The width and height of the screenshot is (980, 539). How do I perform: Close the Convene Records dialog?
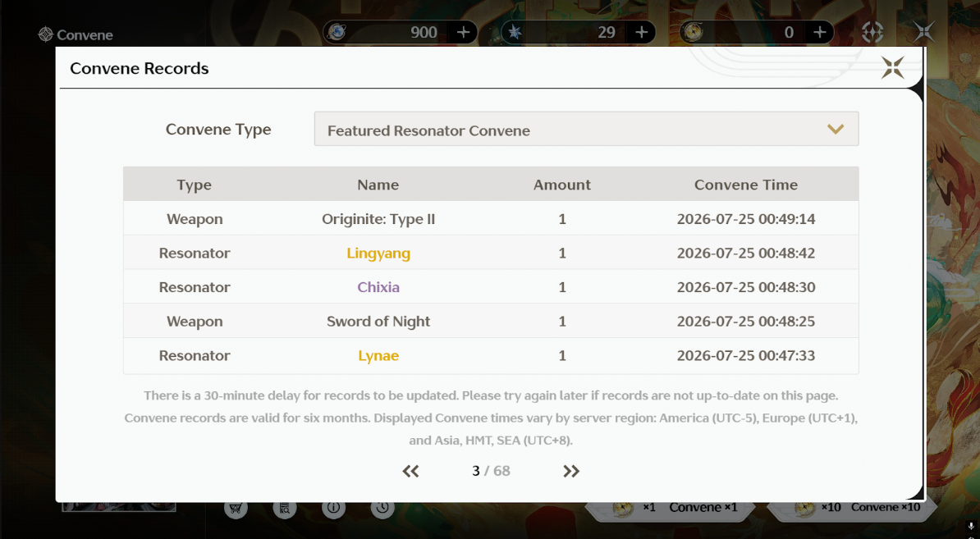tap(892, 67)
